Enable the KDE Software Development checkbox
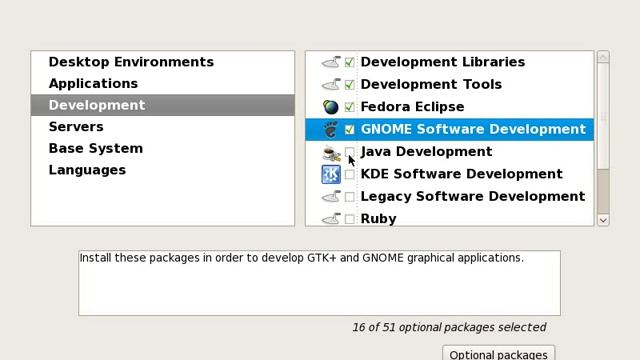 [349, 174]
